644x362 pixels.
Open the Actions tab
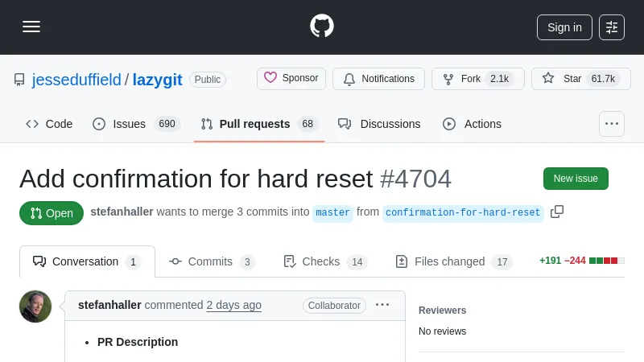pos(473,124)
